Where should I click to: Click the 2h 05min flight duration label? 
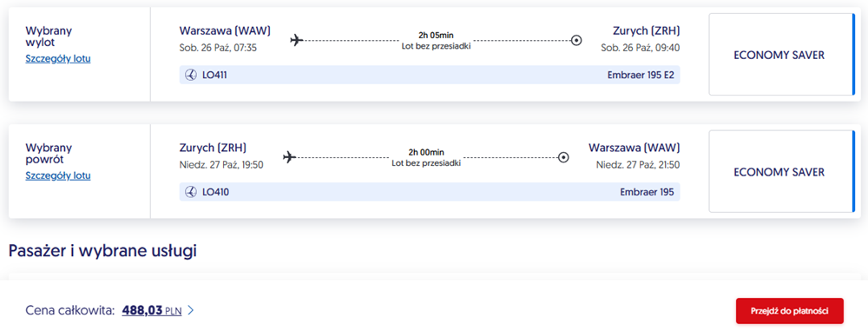point(437,36)
